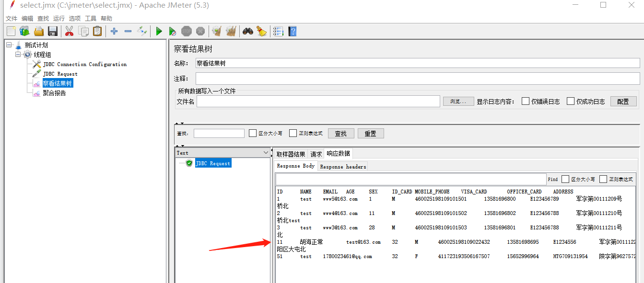The width and height of the screenshot is (644, 283).
Task: Toggle 正则表达式 checkbox beside 查找 button
Action: pos(293,133)
